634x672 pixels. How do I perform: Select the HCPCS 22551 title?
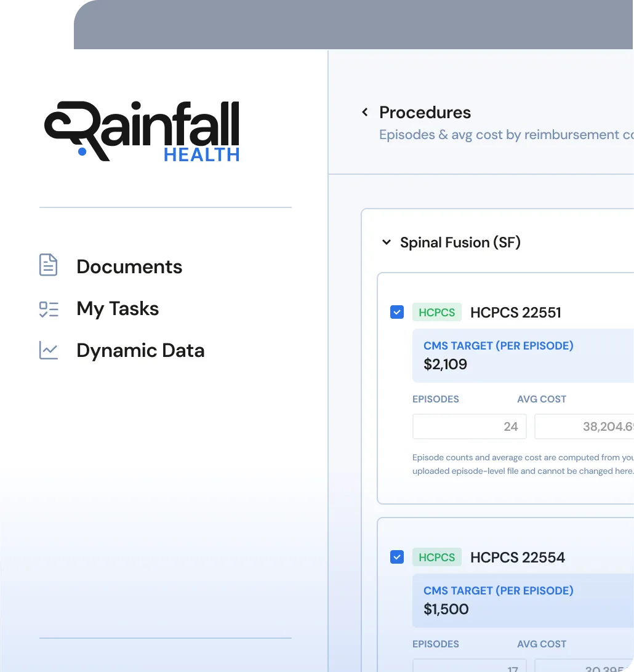(516, 313)
